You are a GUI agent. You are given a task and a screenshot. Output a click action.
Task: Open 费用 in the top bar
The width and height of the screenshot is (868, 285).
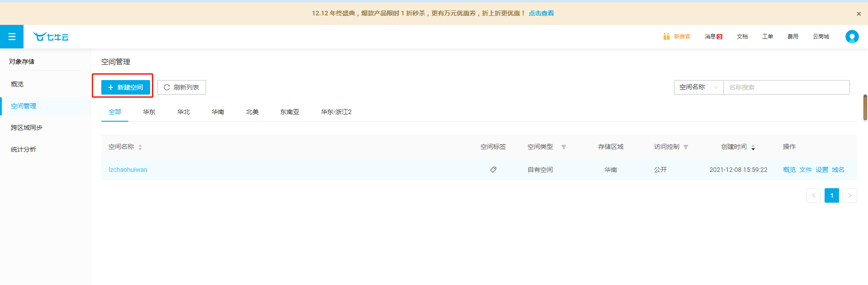click(793, 37)
